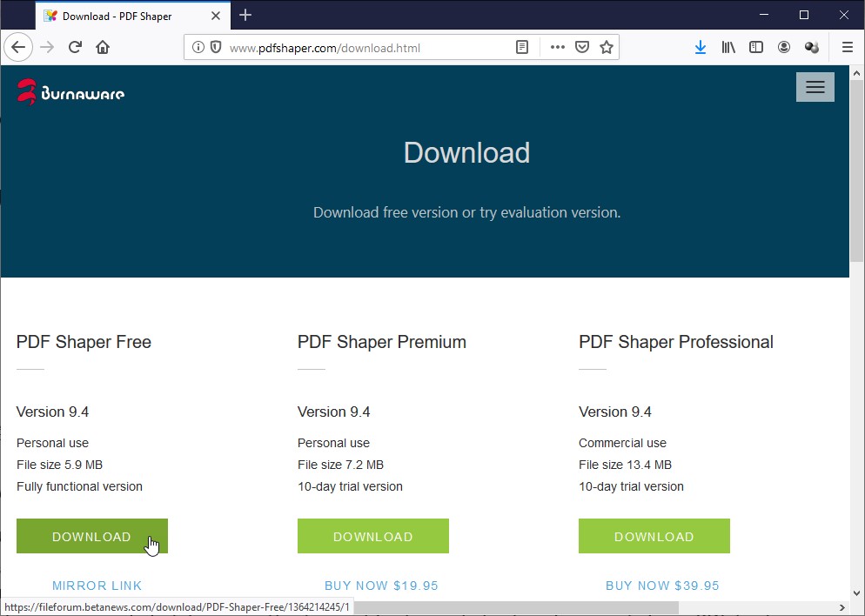
Task: Click Buy Now $39.95 link
Action: 662,586
